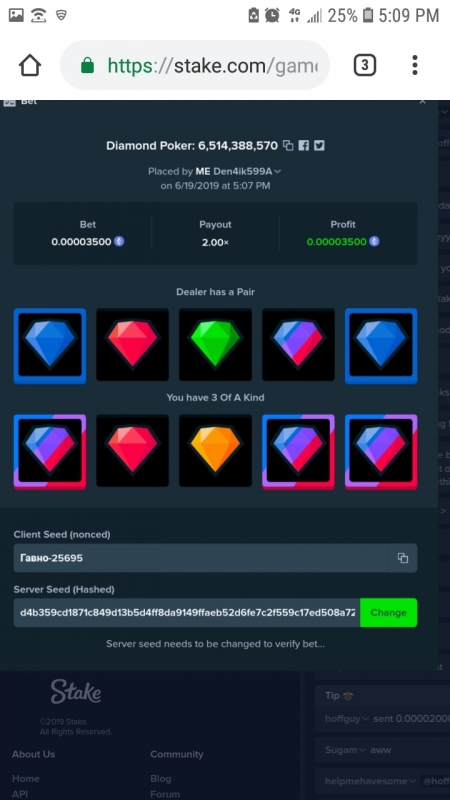Screen dimensions: 450x800
Task: Select the player's last striped diamond card
Action: pyautogui.click(x=381, y=451)
